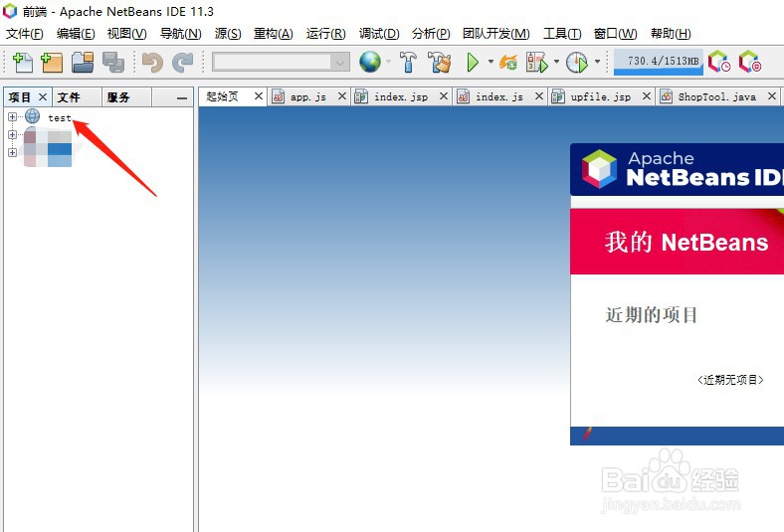Expand the test project node

coord(13,116)
